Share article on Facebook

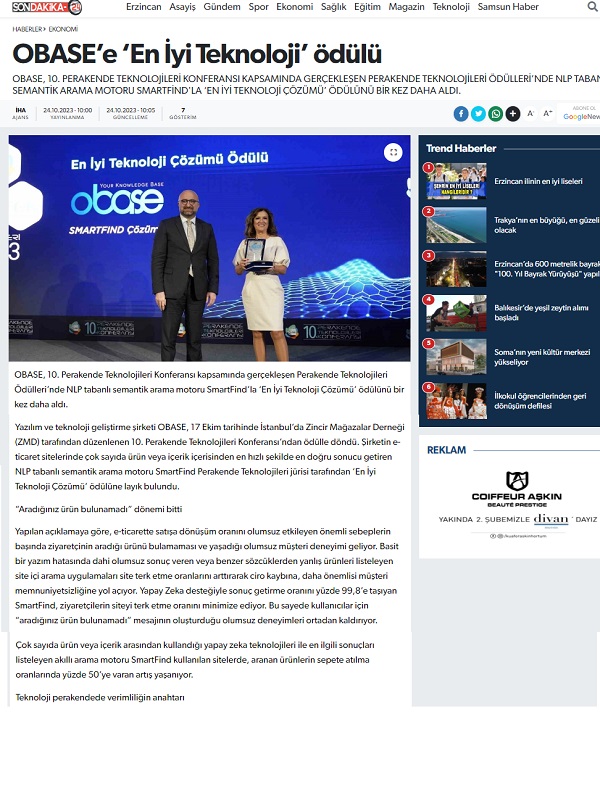coord(461,113)
